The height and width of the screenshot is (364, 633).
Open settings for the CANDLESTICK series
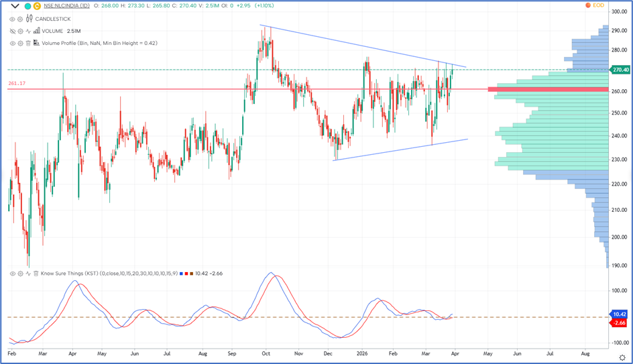[x=20, y=19]
